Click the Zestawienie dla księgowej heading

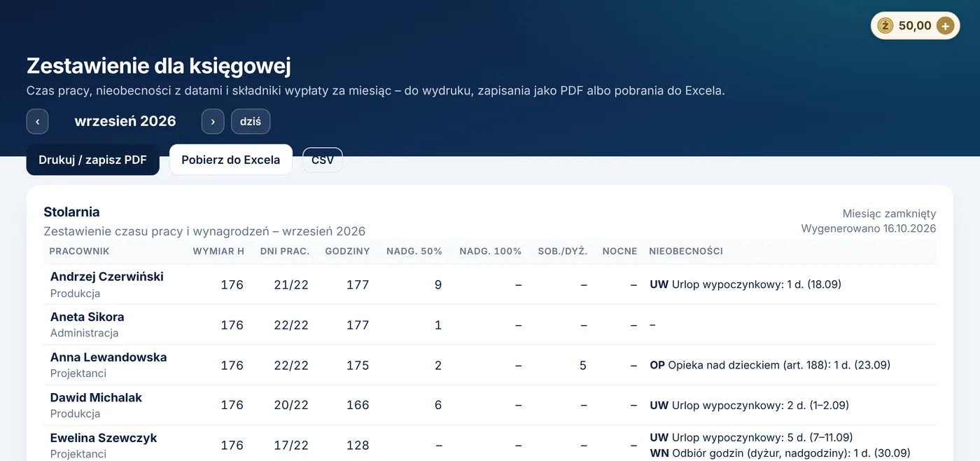click(x=159, y=66)
